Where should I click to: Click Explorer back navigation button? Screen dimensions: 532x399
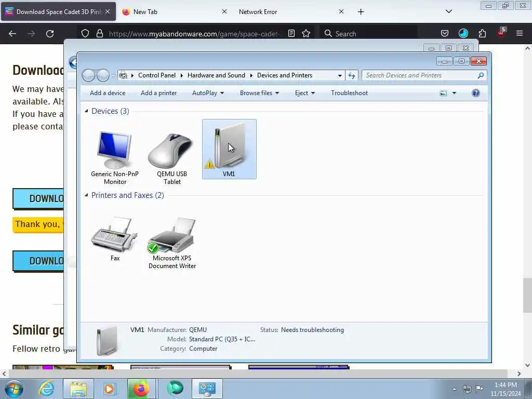[88, 75]
